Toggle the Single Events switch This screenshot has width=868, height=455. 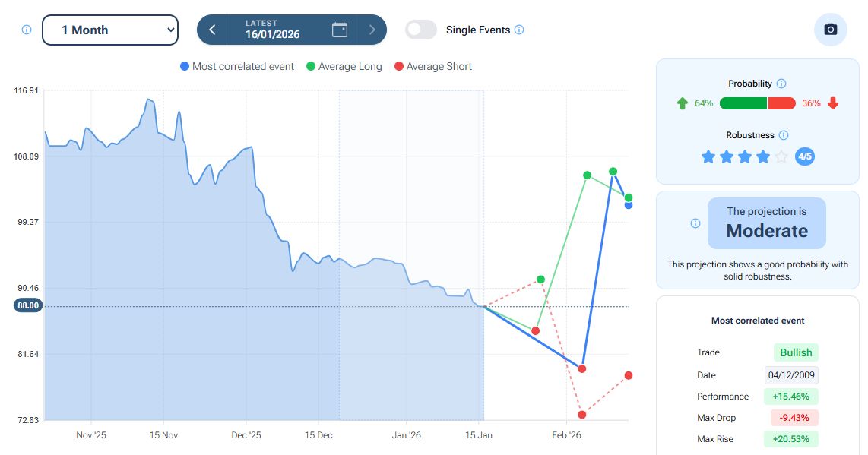tap(421, 30)
